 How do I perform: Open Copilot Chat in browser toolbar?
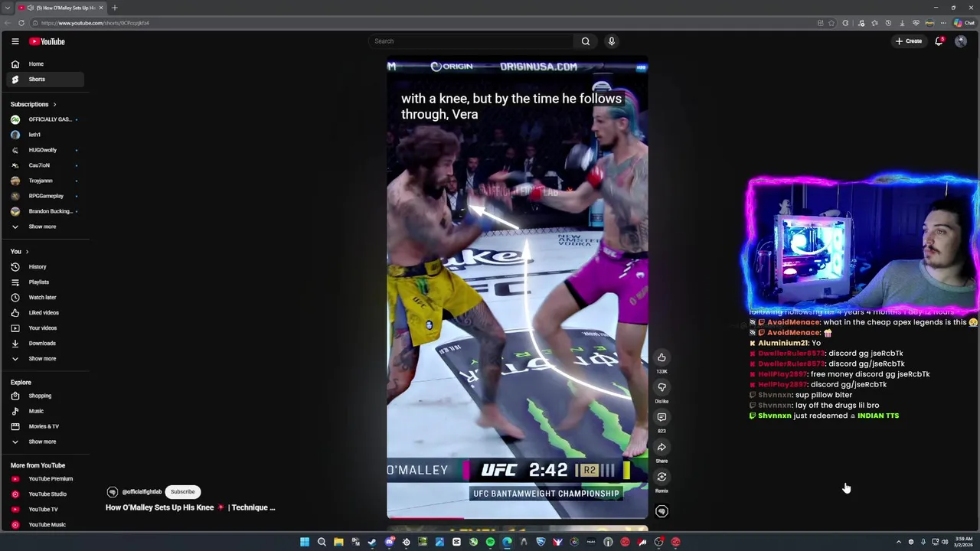pyautogui.click(x=964, y=23)
